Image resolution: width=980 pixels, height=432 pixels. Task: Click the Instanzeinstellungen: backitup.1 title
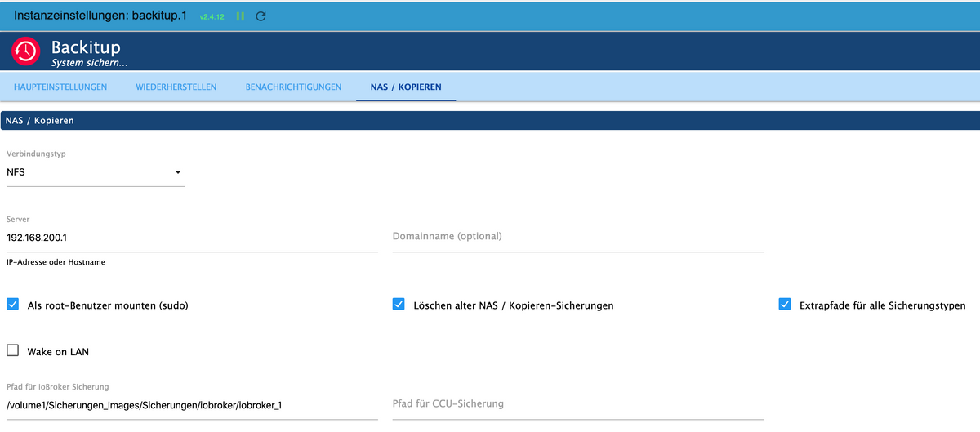[101, 16]
